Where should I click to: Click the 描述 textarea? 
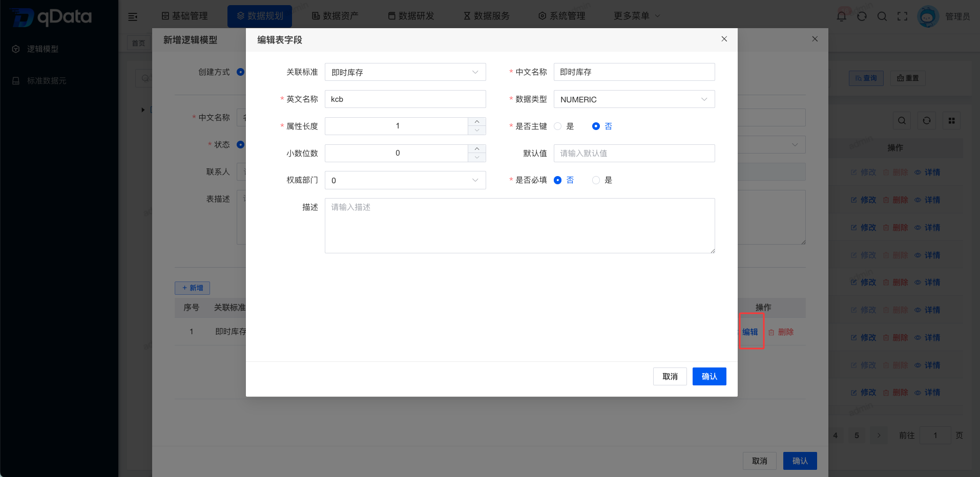tap(520, 226)
